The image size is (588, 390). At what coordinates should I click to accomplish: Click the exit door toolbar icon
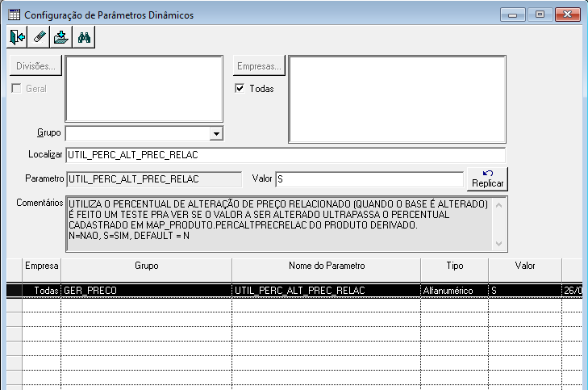pyautogui.click(x=17, y=37)
